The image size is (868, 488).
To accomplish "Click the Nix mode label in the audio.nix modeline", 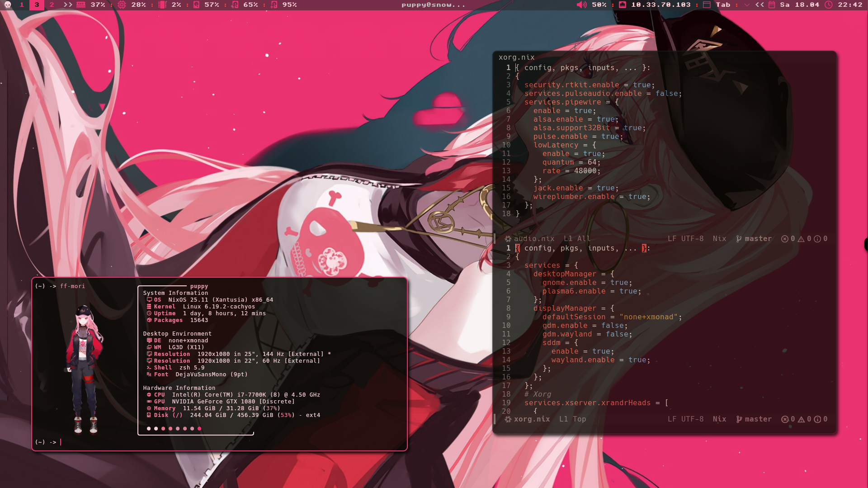I will (x=719, y=239).
